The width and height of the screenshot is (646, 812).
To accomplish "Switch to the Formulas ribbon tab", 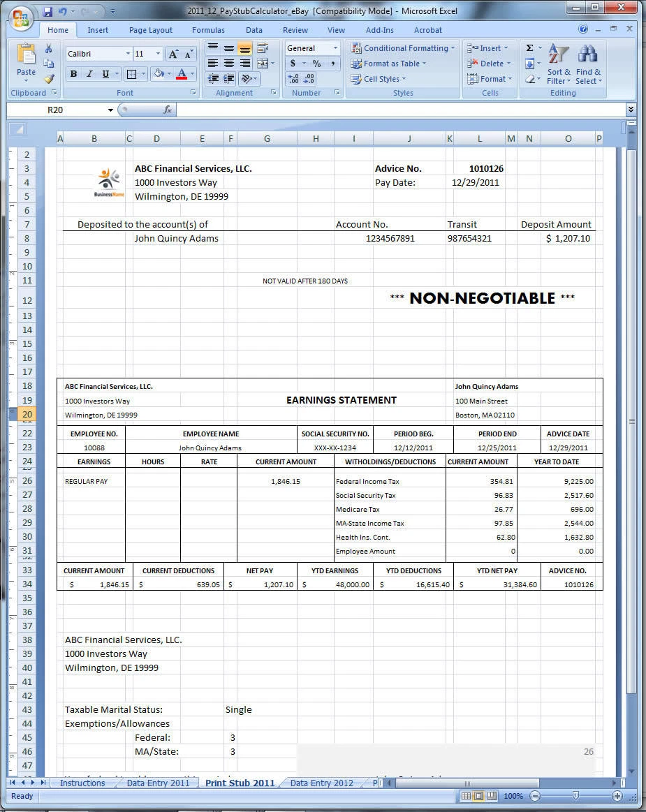I will (208, 30).
